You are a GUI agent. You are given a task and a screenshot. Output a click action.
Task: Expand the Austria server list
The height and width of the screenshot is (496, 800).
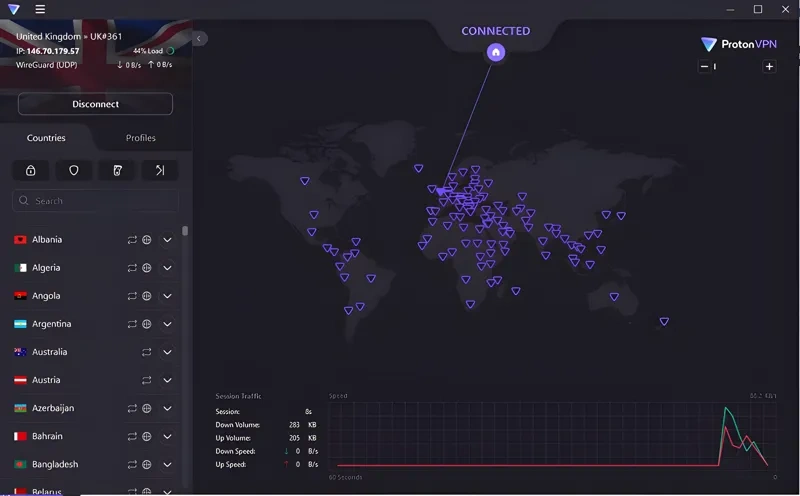168,380
